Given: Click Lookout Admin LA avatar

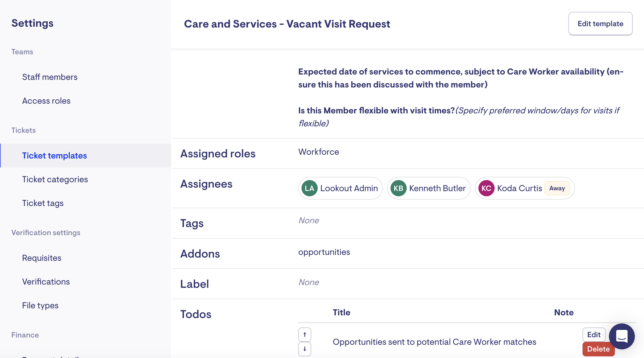Looking at the screenshot, I should (x=309, y=188).
